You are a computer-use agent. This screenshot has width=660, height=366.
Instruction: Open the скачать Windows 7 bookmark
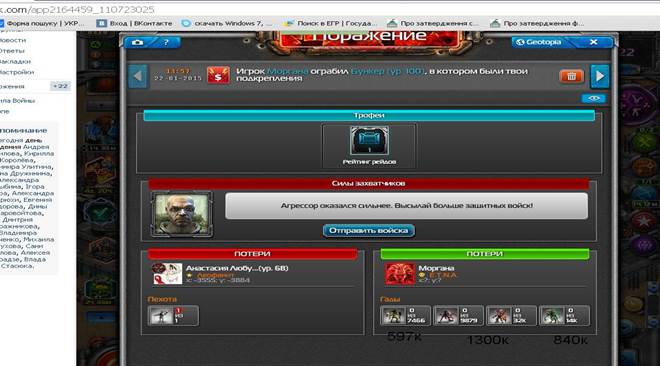pyautogui.click(x=226, y=24)
